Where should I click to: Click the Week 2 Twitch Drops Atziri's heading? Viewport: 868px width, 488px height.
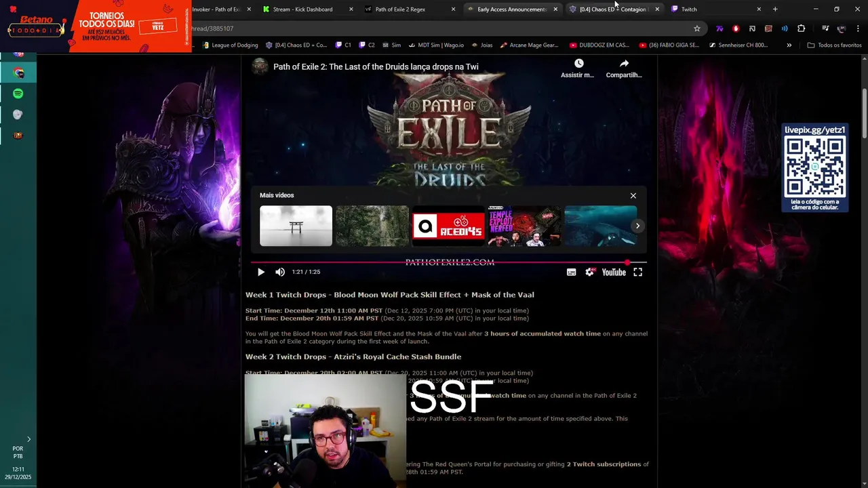(353, 357)
